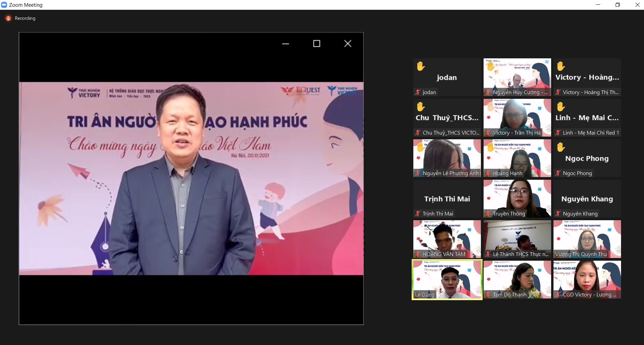Click the raised hand on Nguyễn Lê Phương Anh's video
644x345 pixels.
420,147
